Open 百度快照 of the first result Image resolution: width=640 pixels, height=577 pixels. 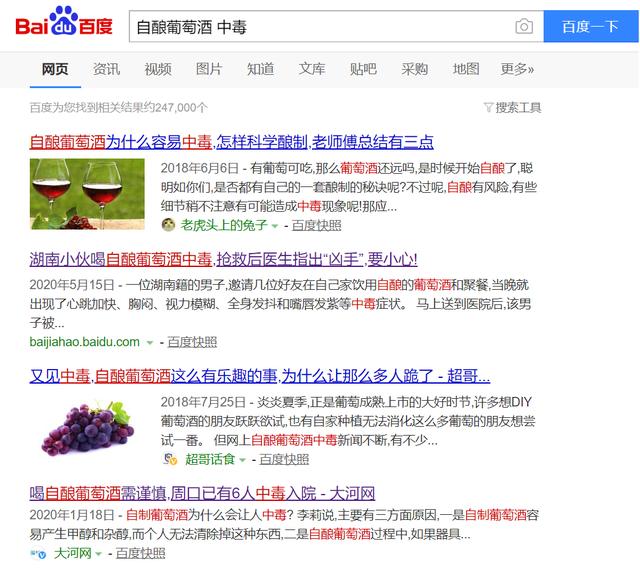click(x=316, y=225)
